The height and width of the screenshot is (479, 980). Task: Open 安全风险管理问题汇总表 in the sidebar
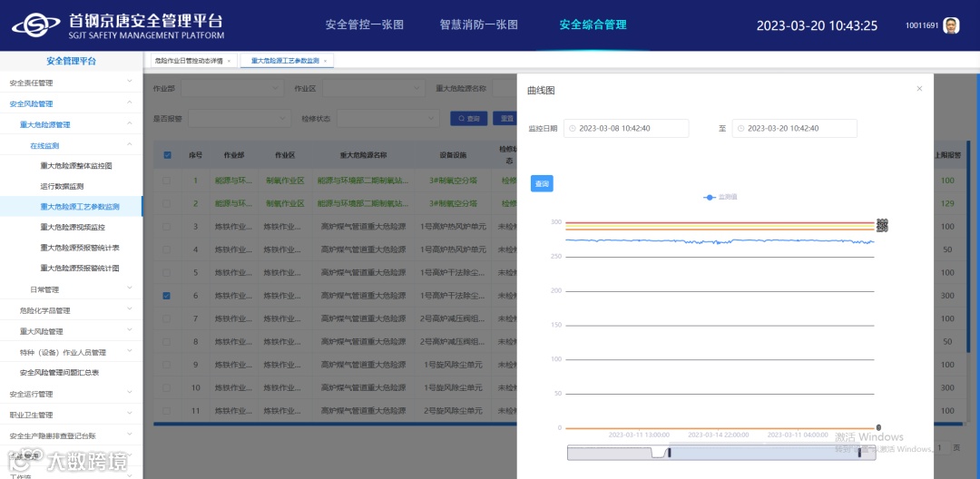coord(59,373)
